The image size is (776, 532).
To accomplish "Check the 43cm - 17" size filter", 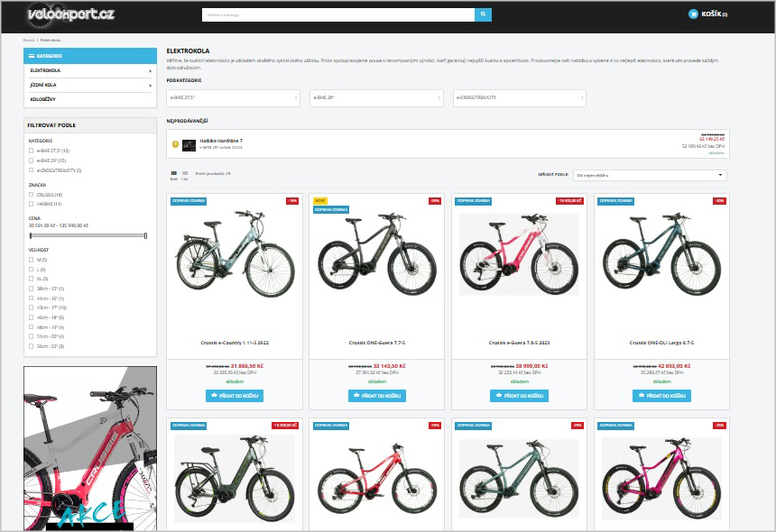I will pyautogui.click(x=32, y=307).
